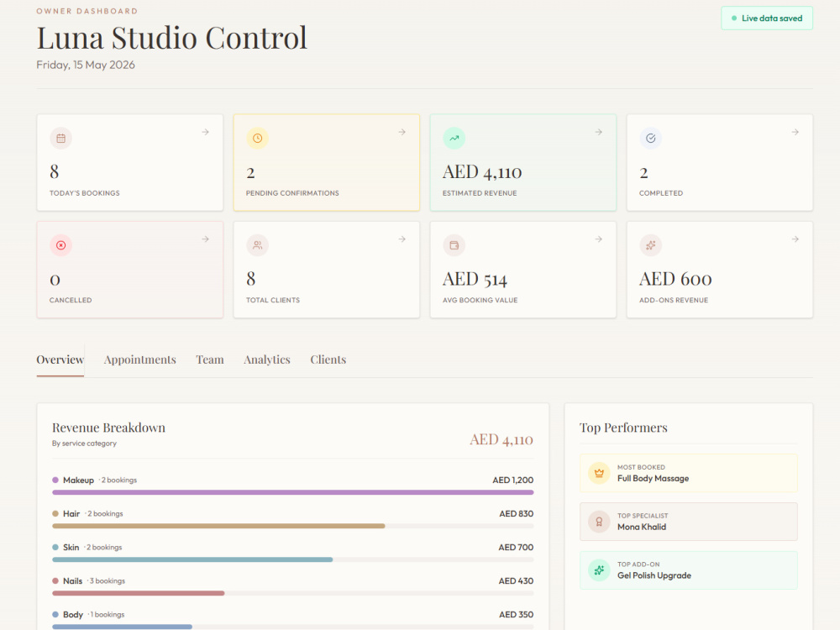
Task: Click the AED 700 Skin amount
Action: 516,547
